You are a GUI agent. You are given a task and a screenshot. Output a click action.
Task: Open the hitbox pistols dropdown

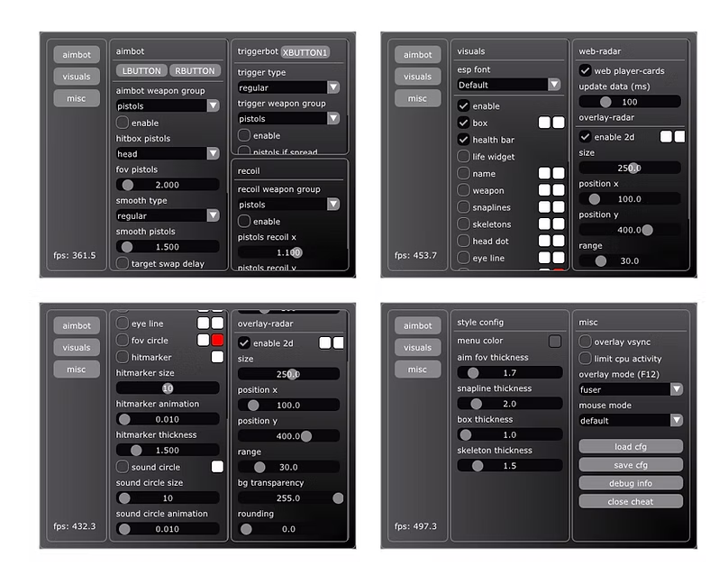(168, 154)
